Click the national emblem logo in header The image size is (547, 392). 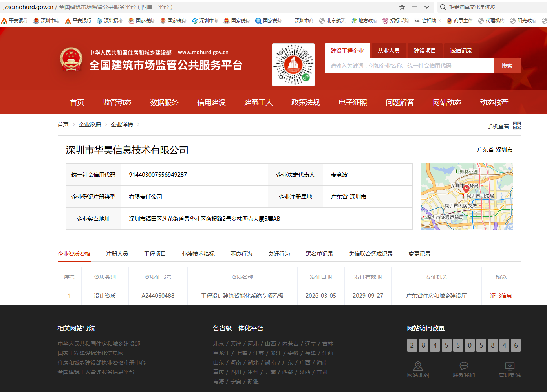pyautogui.click(x=71, y=60)
